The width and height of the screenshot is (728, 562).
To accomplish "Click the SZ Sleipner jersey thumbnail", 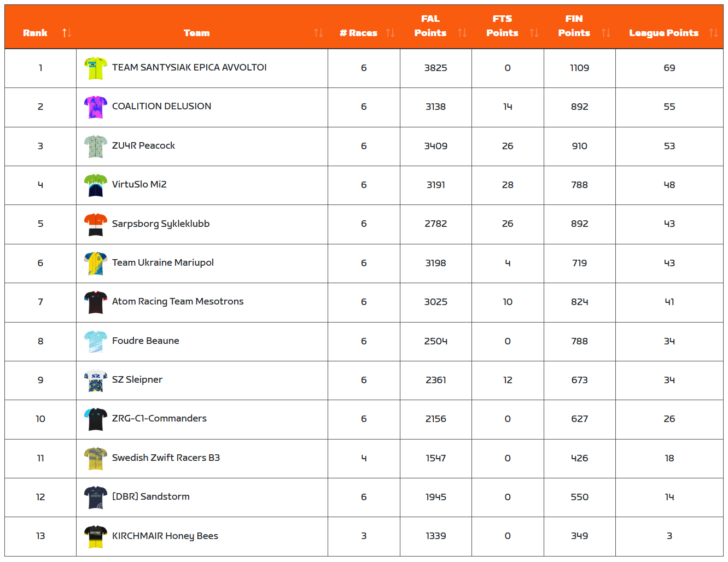I will point(96,380).
